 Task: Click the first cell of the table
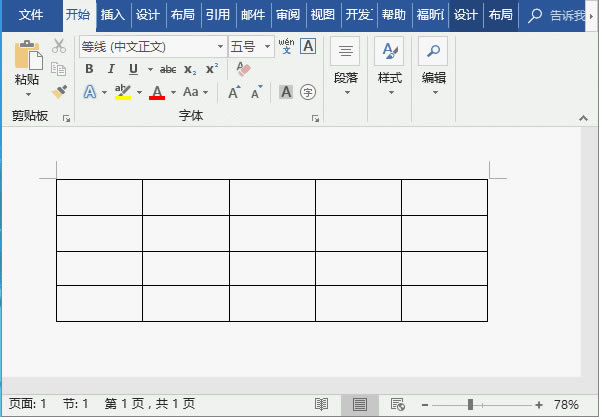coord(99,197)
